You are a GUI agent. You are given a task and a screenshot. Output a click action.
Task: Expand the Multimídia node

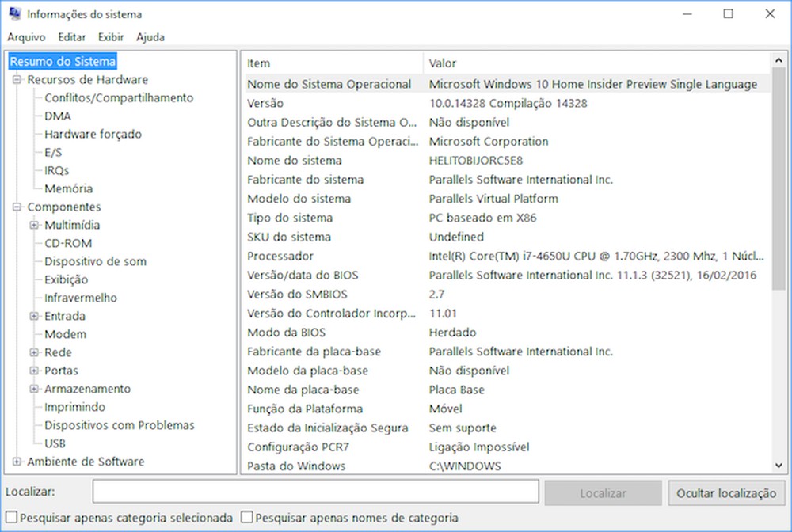click(x=34, y=225)
